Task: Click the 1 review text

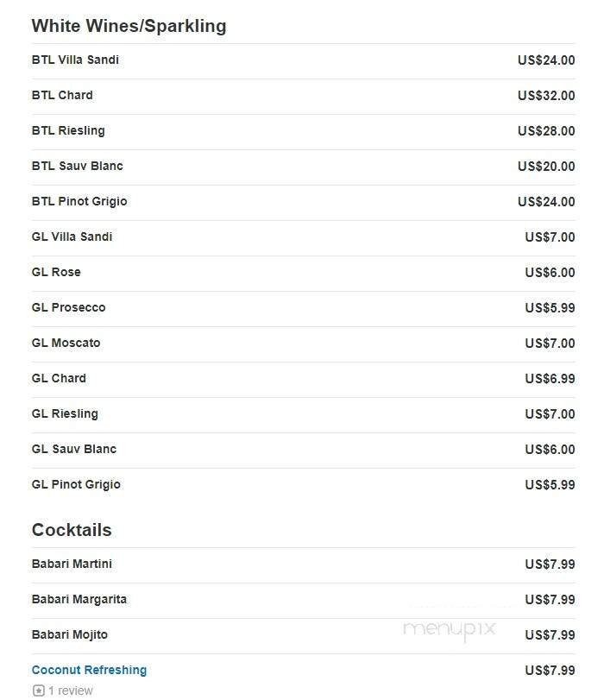Action: pos(71,691)
